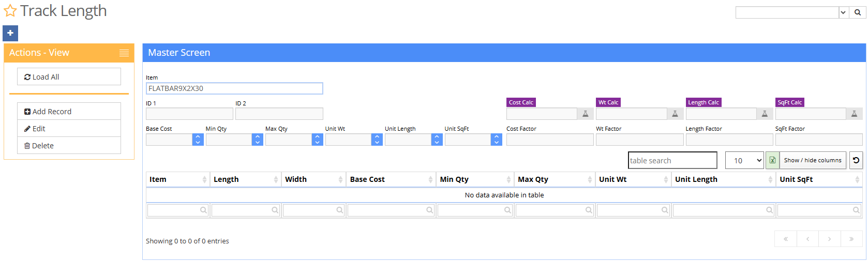This screenshot has width=868, height=262.
Task: Click the ID 2 field
Action: click(x=279, y=114)
